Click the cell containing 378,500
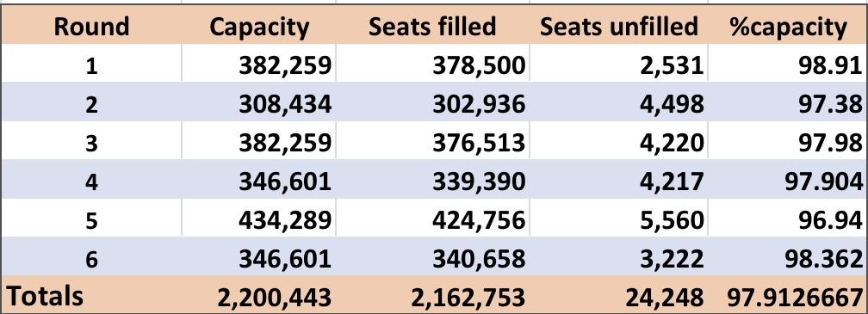Image resolution: width=868 pixels, height=314 pixels. pos(432,63)
